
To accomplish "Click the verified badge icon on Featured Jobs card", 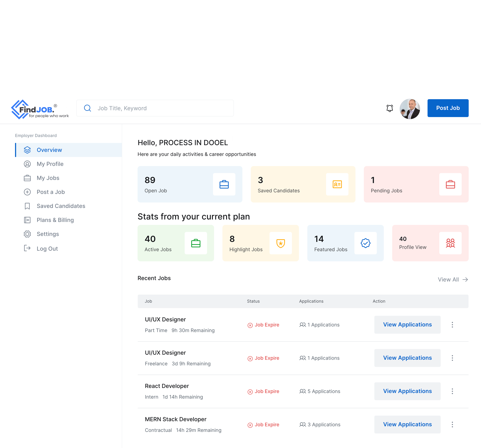I will coord(366,243).
